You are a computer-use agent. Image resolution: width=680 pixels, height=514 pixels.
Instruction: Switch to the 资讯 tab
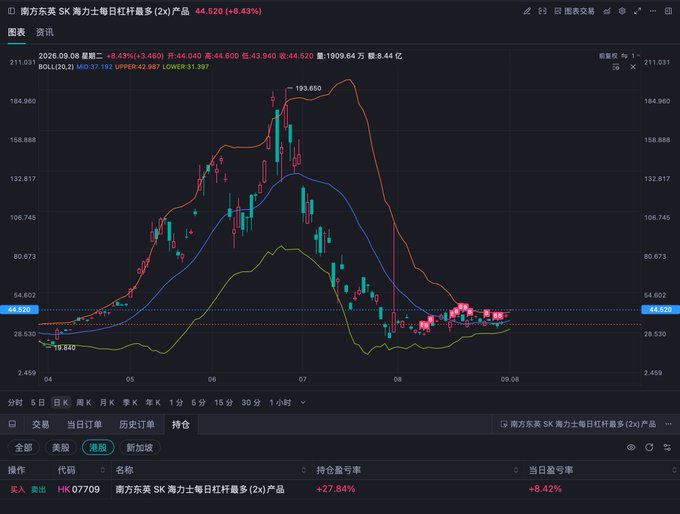tap(44, 32)
